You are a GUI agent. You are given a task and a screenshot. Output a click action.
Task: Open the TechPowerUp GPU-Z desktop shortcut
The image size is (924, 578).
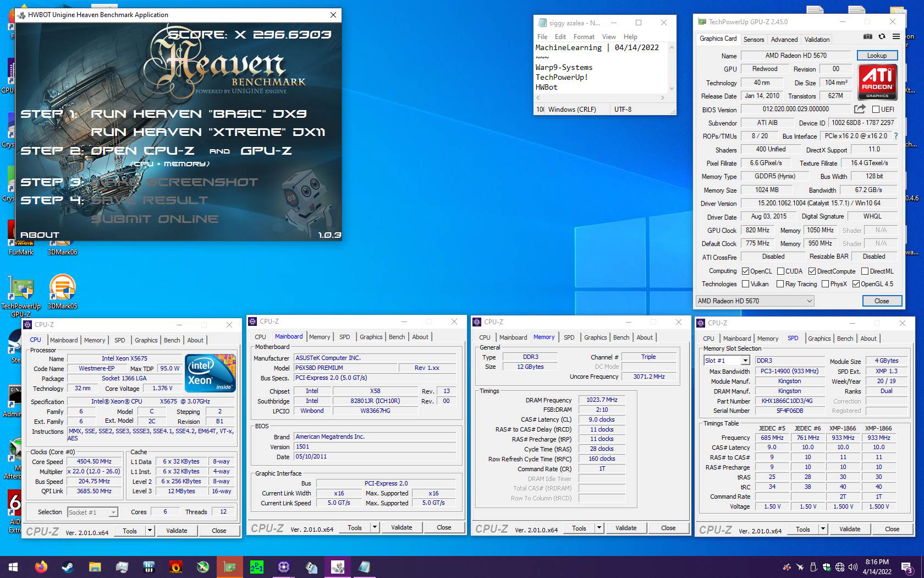21,296
